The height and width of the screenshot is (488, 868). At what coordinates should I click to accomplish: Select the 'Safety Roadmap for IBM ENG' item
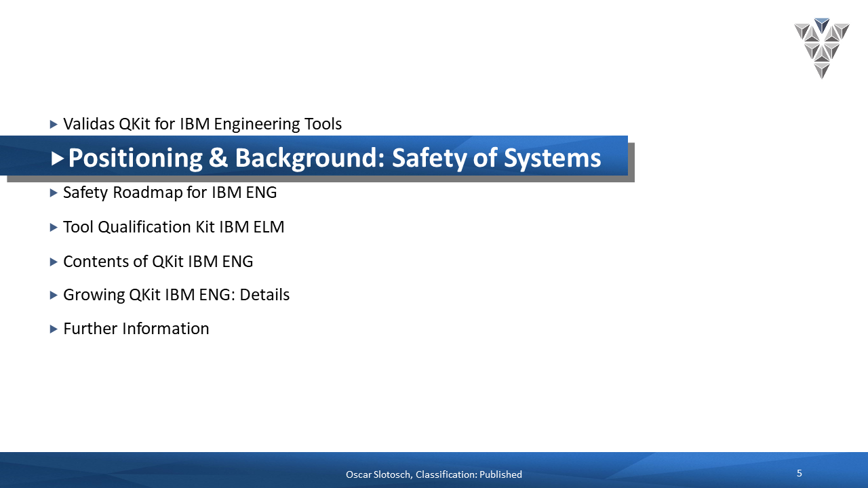tap(170, 192)
